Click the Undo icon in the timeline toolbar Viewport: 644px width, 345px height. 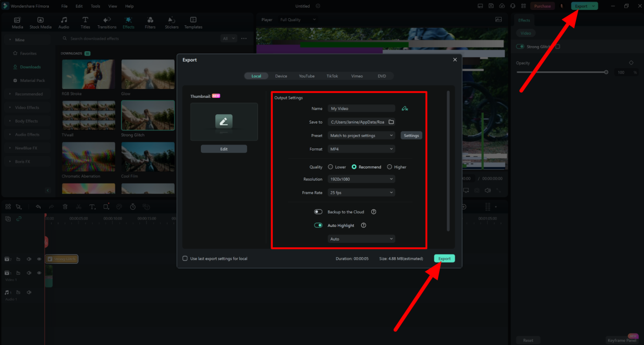[38, 207]
